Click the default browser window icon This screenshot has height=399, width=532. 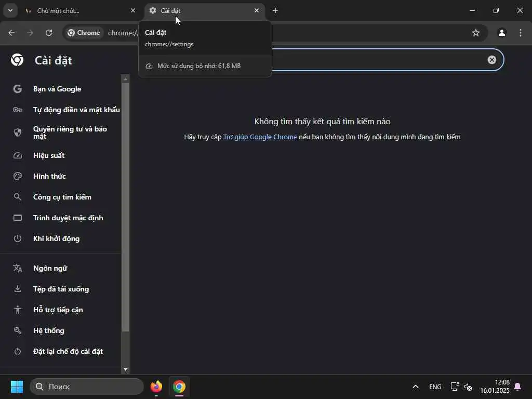tap(17, 218)
